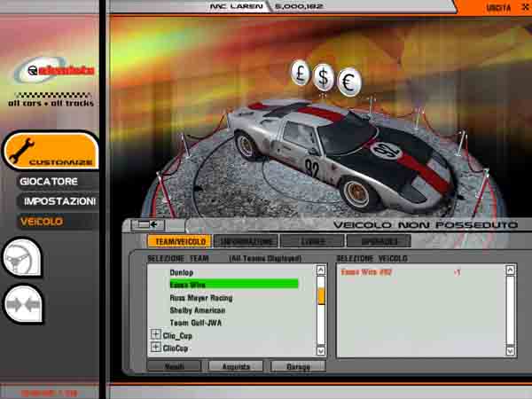Expand the Clio_Cup tree node
532x399 pixels.
pyautogui.click(x=155, y=334)
